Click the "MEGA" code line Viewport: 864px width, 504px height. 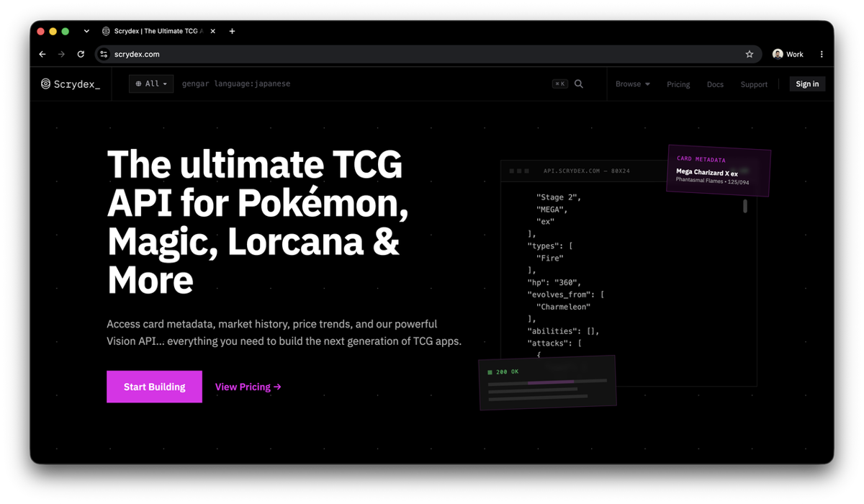[x=552, y=210]
